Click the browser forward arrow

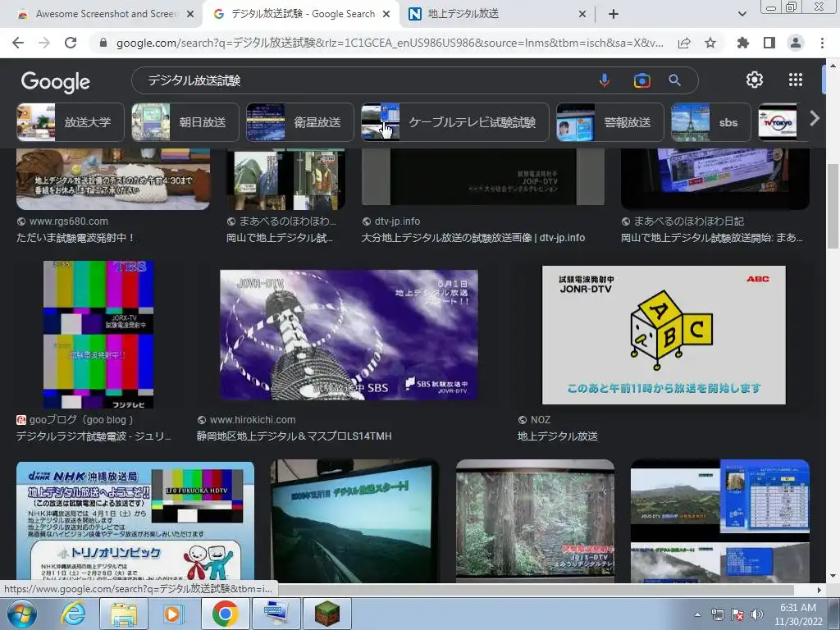(44, 43)
